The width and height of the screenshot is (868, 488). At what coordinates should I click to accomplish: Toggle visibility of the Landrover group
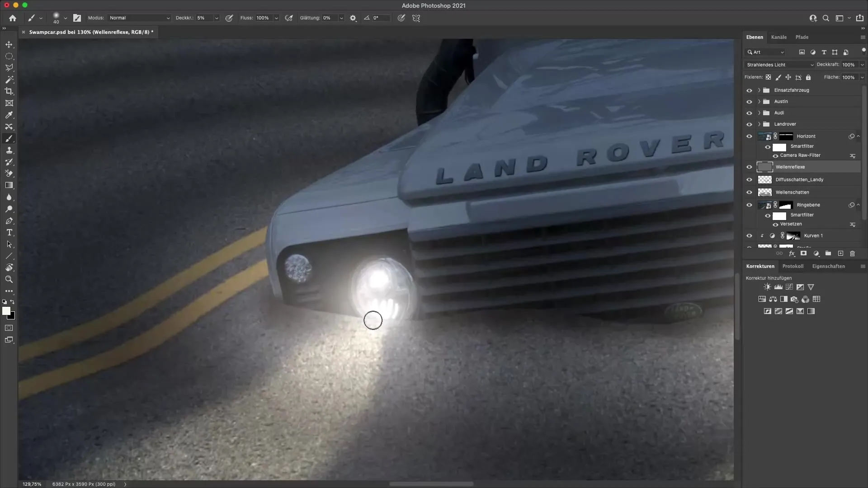point(750,124)
